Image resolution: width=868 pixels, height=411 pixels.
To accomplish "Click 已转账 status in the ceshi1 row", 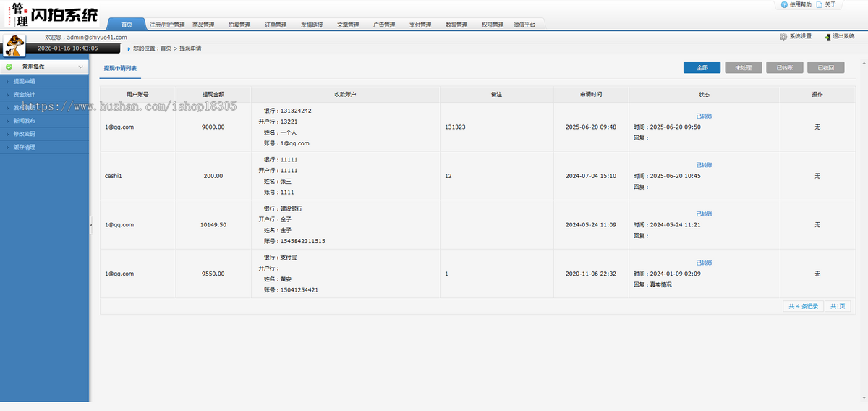I will [x=704, y=165].
